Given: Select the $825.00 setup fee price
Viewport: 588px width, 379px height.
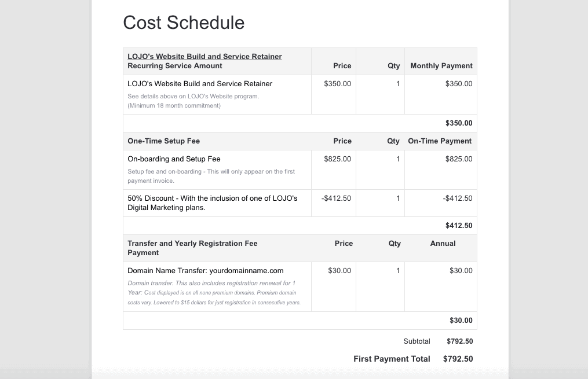Looking at the screenshot, I should click(337, 159).
